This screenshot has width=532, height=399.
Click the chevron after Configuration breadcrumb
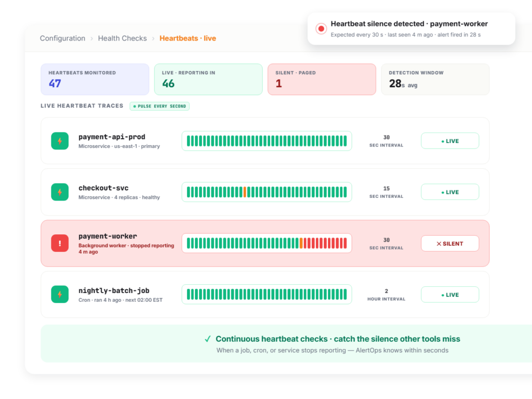91,38
